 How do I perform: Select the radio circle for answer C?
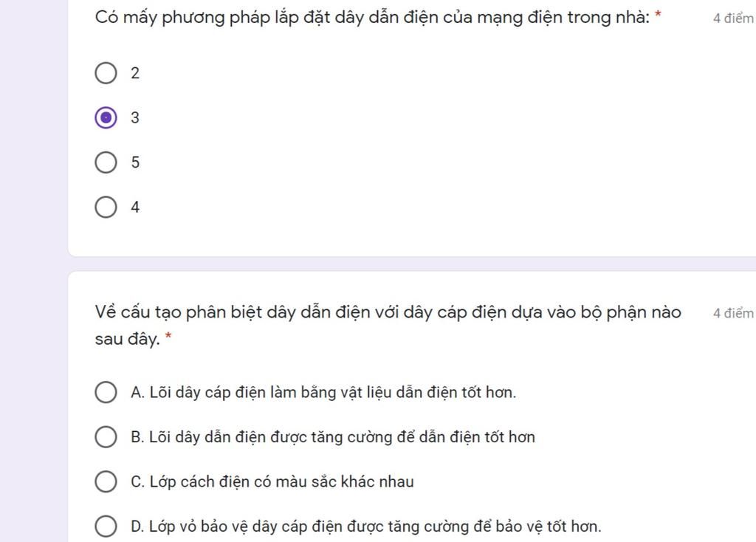[106, 481]
